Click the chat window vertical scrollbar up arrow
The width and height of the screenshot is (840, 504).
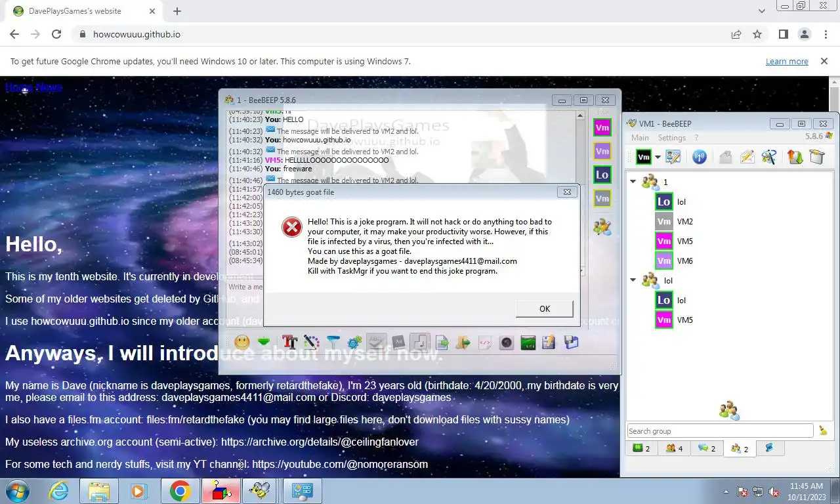[x=580, y=115]
